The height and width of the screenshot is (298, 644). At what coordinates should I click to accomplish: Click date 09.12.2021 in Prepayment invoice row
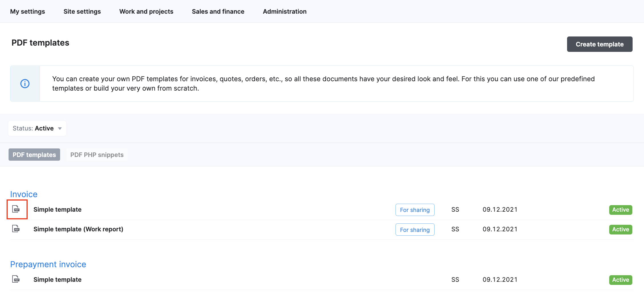(500, 280)
